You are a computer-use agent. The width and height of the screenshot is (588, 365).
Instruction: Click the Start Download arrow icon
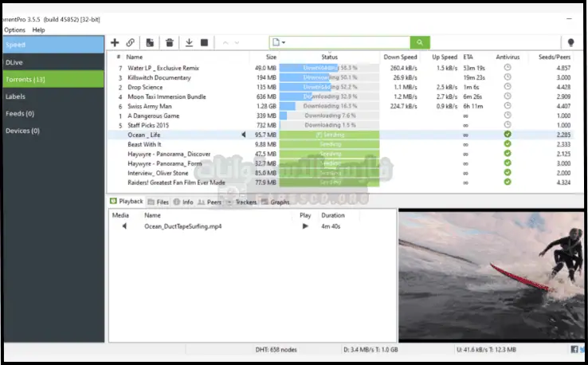[190, 42]
